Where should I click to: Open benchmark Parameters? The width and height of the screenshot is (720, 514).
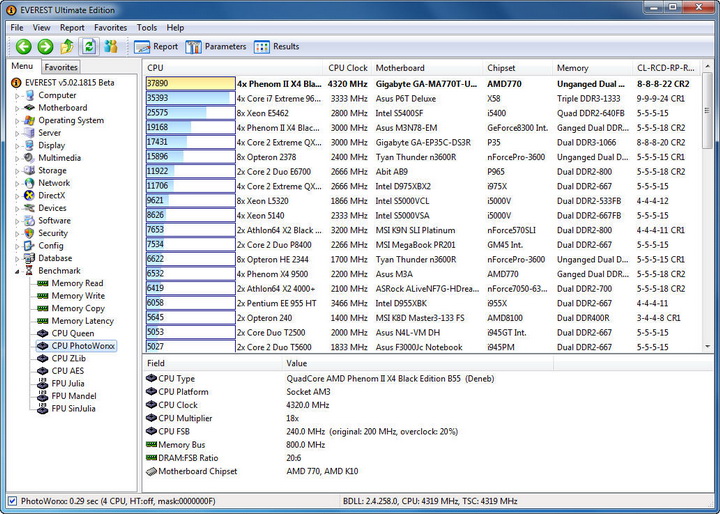point(216,46)
